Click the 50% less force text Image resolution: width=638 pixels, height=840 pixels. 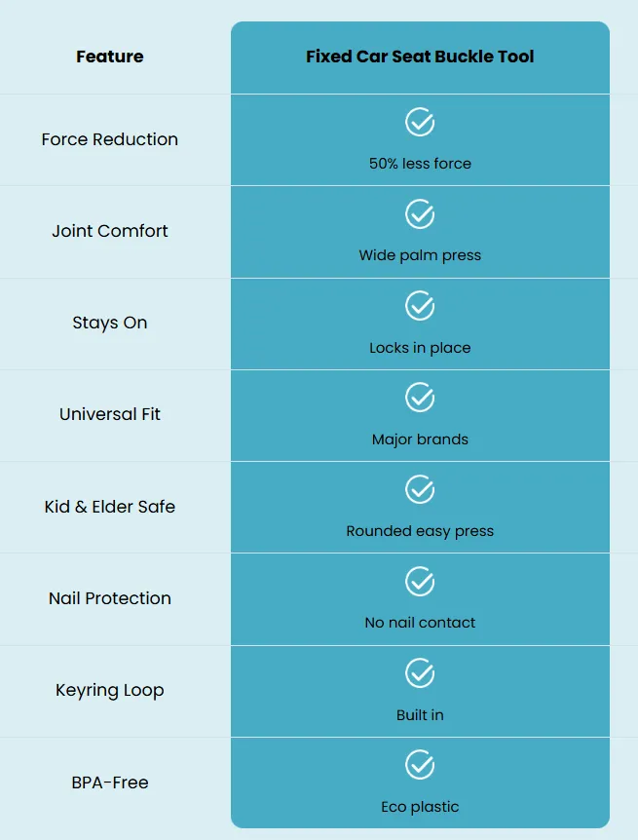[420, 164]
